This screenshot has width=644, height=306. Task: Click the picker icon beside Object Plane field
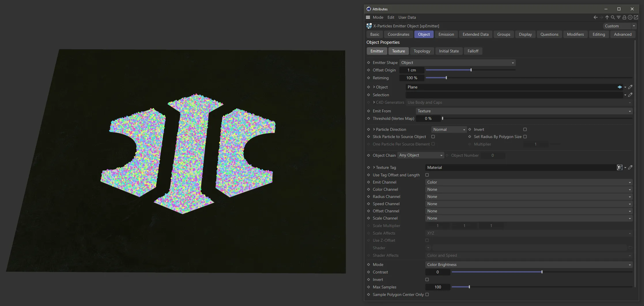630,87
